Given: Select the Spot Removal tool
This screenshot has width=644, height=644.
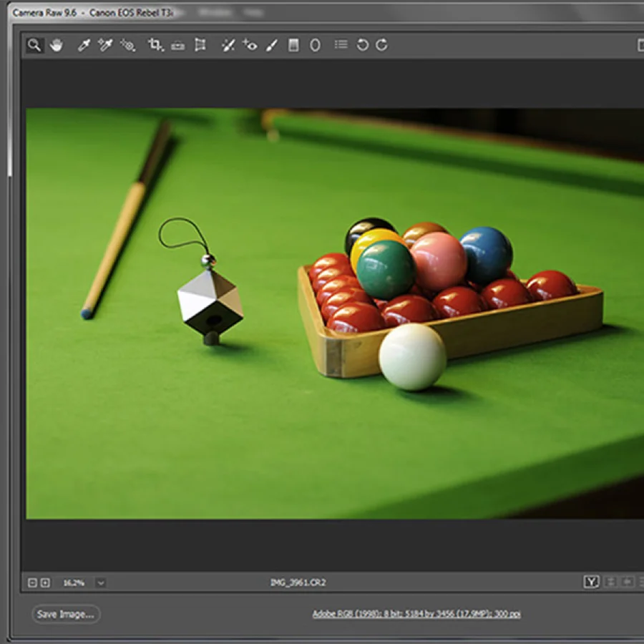Looking at the screenshot, I should (228, 45).
